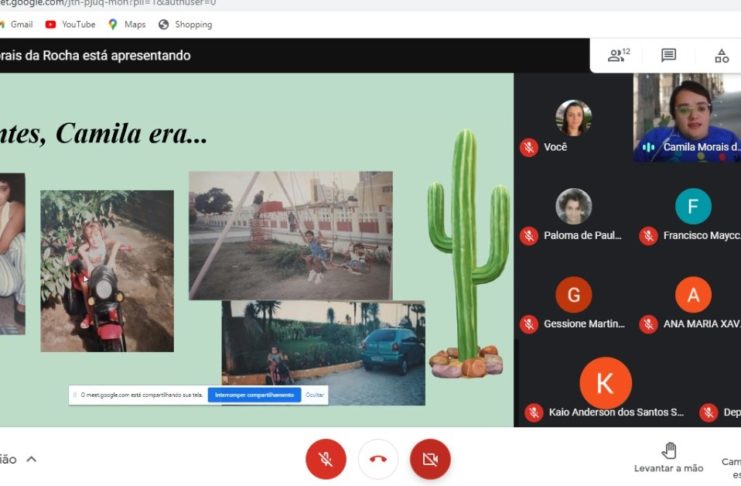Open the participants list icon

[618, 56]
